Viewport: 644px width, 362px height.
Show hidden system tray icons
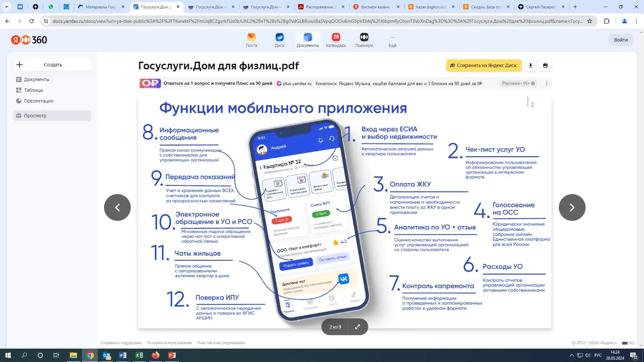(572, 355)
